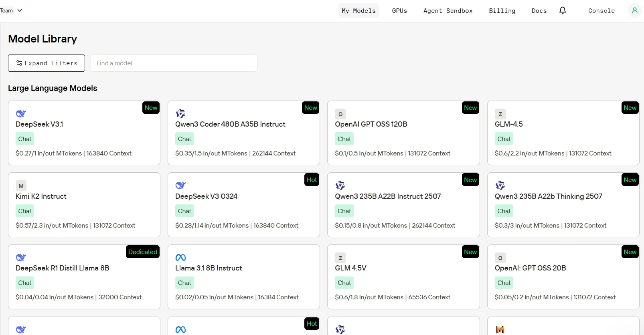Open Agent Sandbox in the top nav
The height and width of the screenshot is (335, 644).
448,11
